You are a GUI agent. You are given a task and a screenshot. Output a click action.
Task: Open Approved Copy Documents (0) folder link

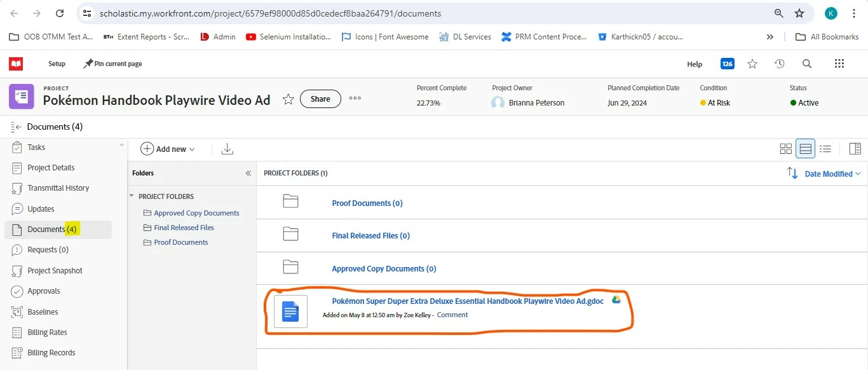tap(384, 269)
